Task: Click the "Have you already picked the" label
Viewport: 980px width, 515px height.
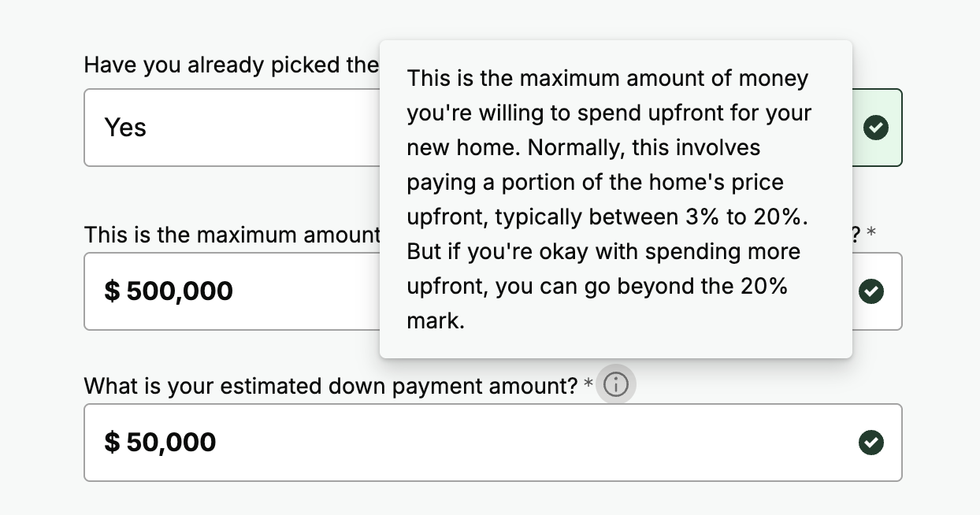Action: pyautogui.click(x=232, y=65)
